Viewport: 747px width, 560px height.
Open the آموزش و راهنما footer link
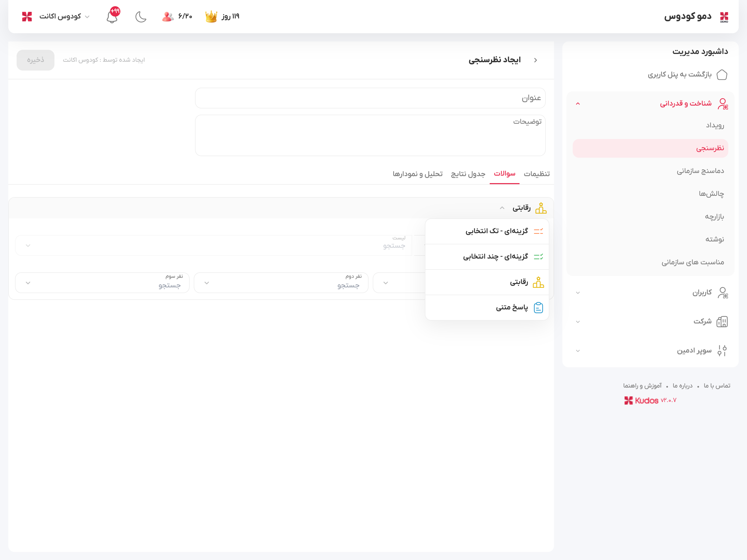[642, 386]
